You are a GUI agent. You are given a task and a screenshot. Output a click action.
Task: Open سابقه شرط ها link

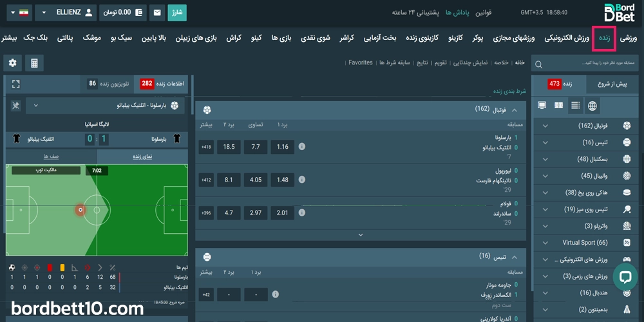[x=394, y=62]
